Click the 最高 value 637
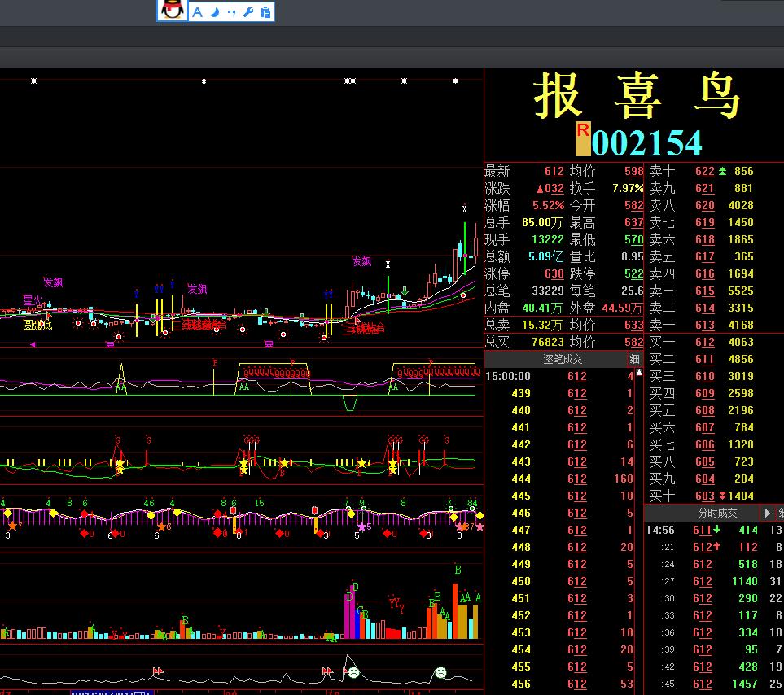Screen dimensions: 784x695 (633, 222)
